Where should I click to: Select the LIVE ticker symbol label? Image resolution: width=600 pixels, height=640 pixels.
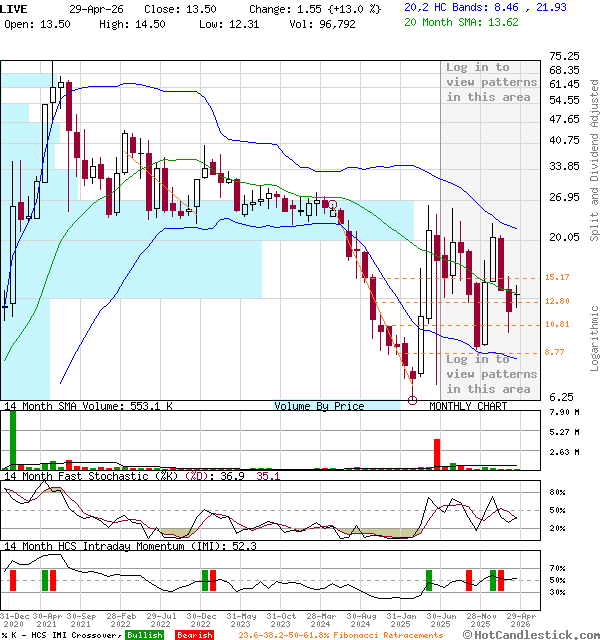click(14, 8)
